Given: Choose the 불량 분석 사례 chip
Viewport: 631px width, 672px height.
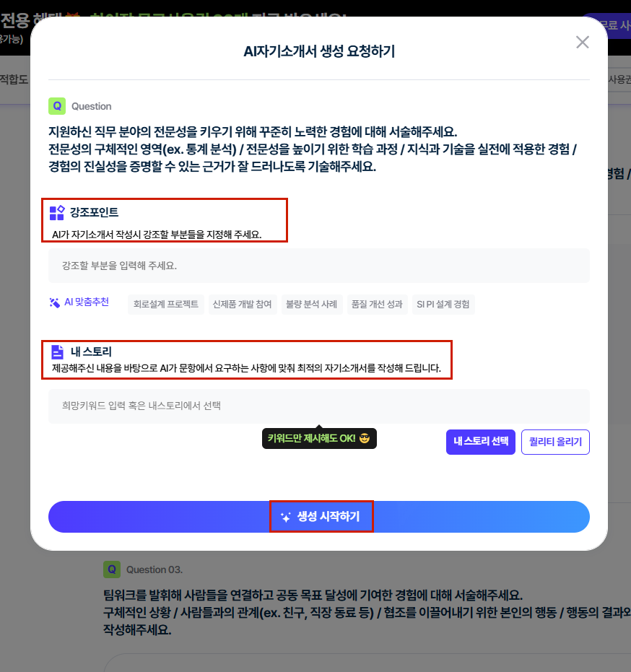Looking at the screenshot, I should click(x=312, y=305).
